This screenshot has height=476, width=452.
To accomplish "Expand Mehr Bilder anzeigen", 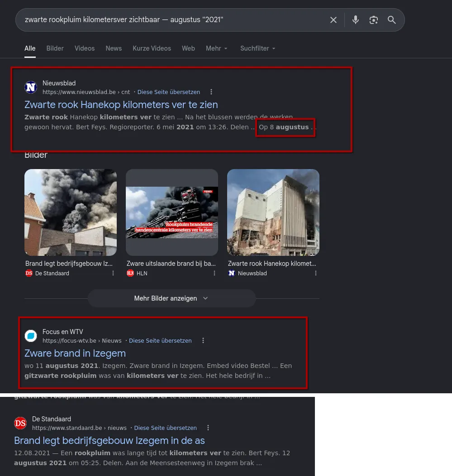I will pyautogui.click(x=171, y=298).
